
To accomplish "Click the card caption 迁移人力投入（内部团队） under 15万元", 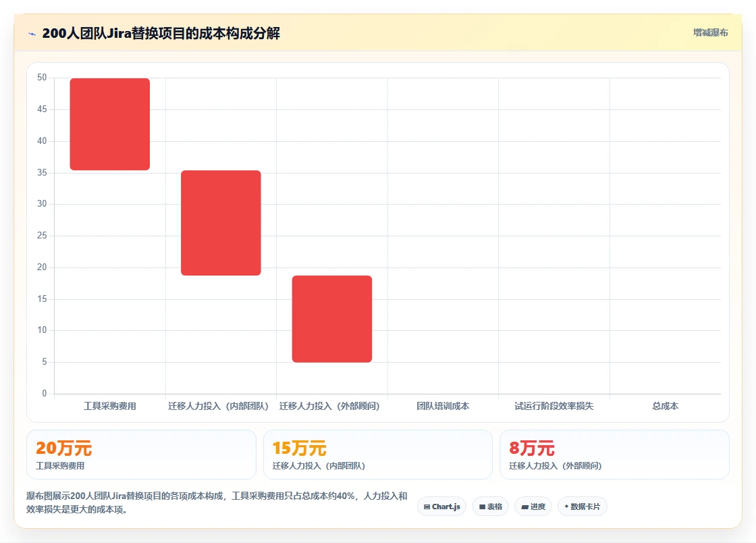I will click(319, 466).
